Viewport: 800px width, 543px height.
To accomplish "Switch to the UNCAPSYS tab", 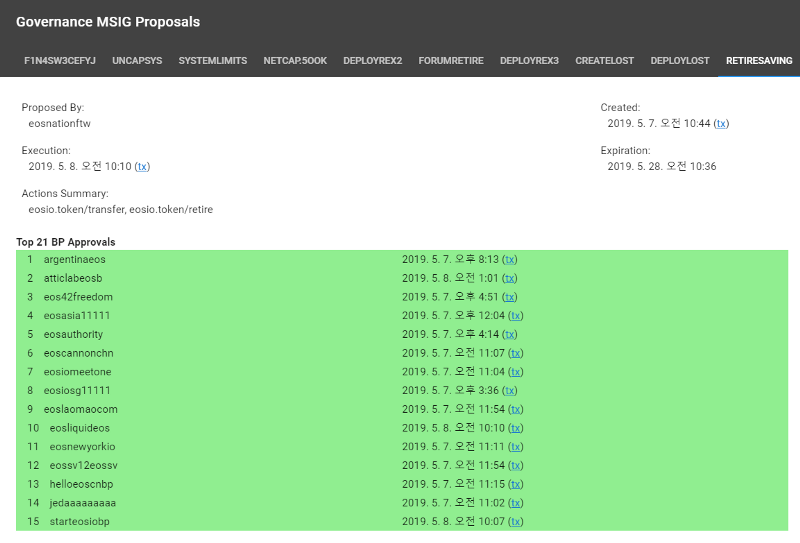I will pyautogui.click(x=137, y=61).
